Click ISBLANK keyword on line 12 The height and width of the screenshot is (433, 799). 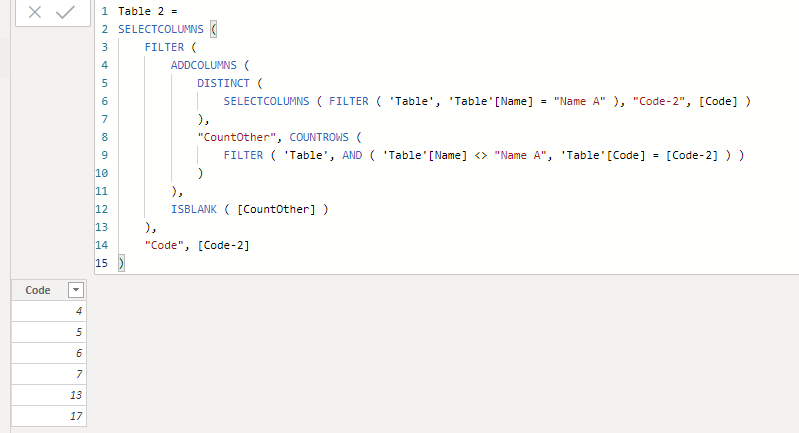point(194,209)
